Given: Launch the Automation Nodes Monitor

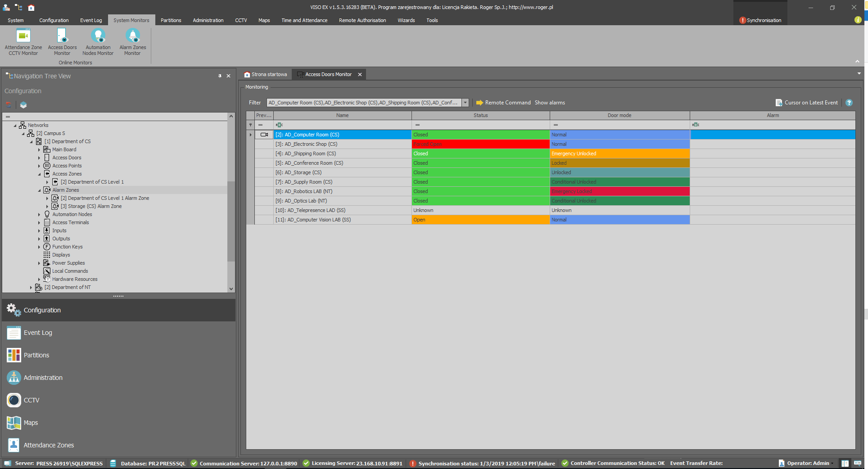Looking at the screenshot, I should tap(98, 41).
